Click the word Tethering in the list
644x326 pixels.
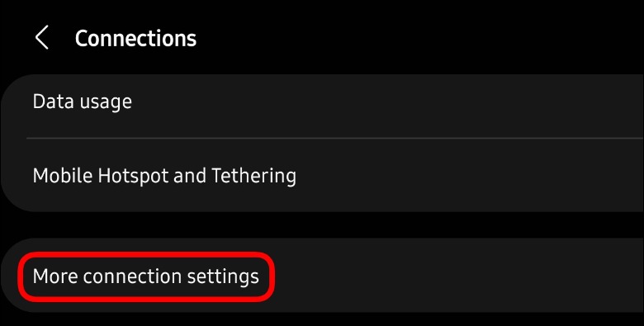click(253, 176)
